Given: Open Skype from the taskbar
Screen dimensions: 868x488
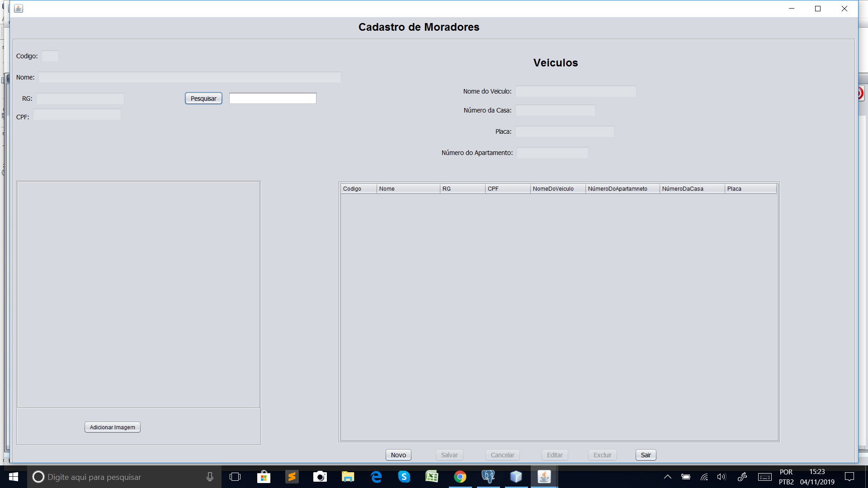Looking at the screenshot, I should click(404, 477).
